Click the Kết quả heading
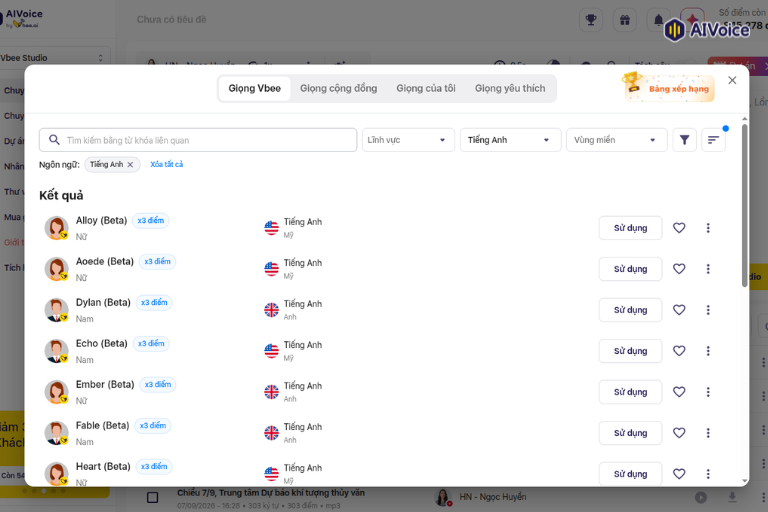This screenshot has height=512, width=768. coord(61,195)
